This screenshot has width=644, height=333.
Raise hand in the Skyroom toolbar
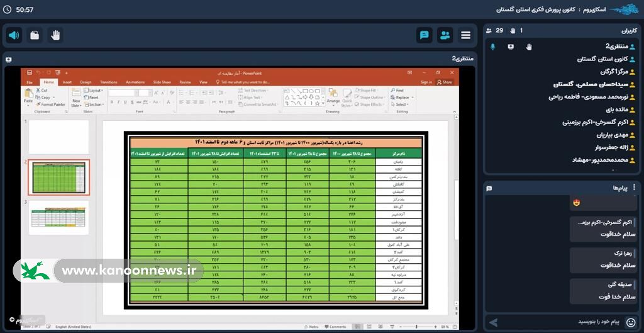55,35
